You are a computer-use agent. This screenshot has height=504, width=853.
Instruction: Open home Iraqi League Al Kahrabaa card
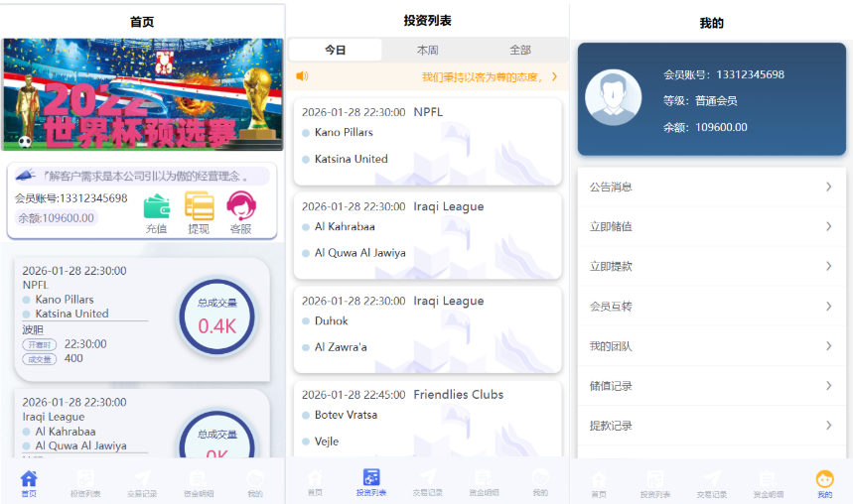pyautogui.click(x=142, y=423)
